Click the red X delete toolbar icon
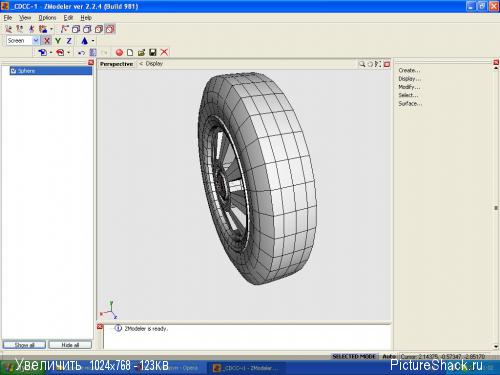The height and width of the screenshot is (375, 500). coord(164,52)
